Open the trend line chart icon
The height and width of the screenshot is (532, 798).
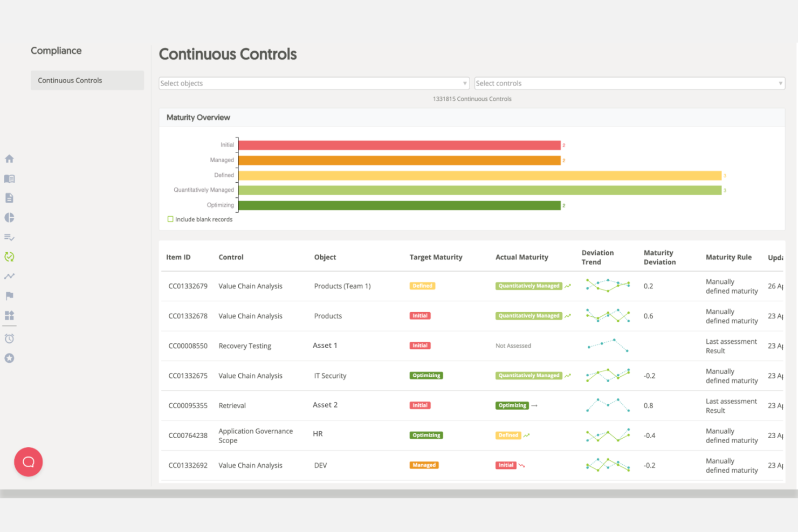pyautogui.click(x=9, y=276)
